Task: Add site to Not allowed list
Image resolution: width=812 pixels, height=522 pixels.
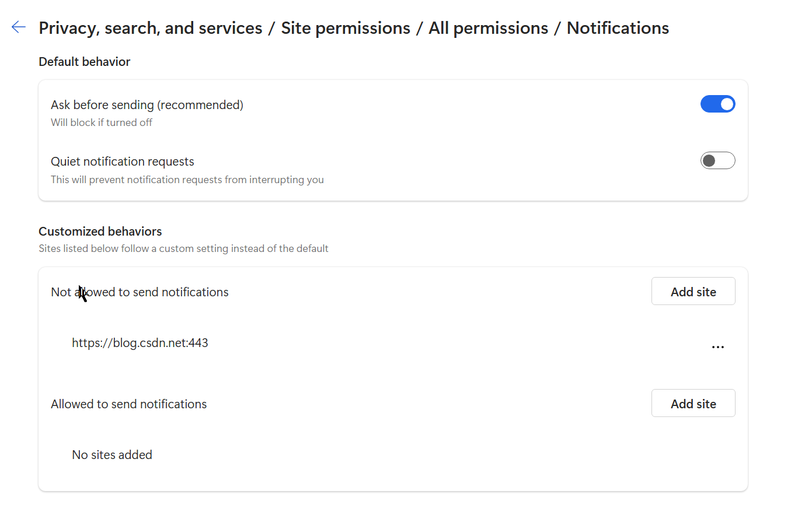Action: click(x=693, y=291)
